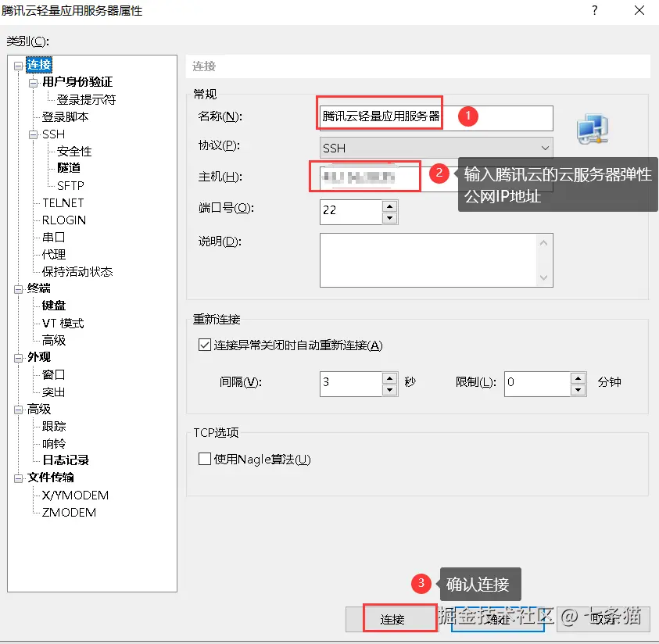
Task: Select 保持活动状态 in the tree
Action: tap(77, 272)
